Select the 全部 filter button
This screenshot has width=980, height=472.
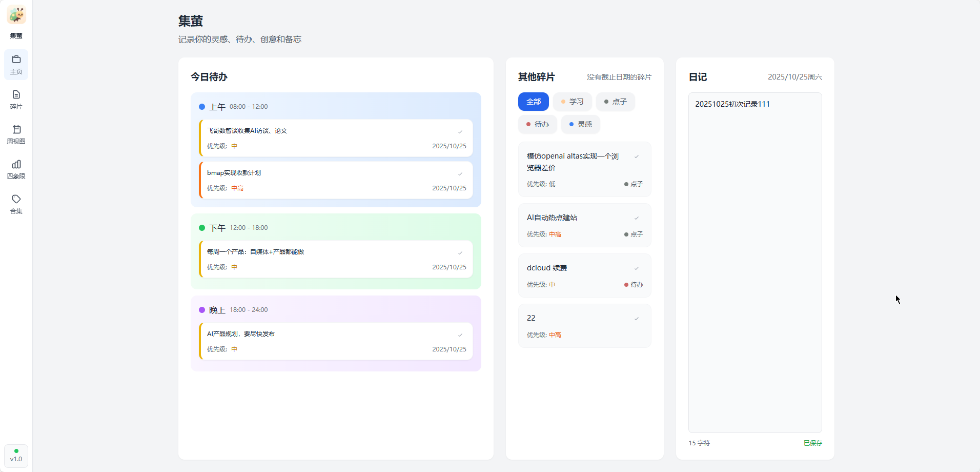point(534,102)
